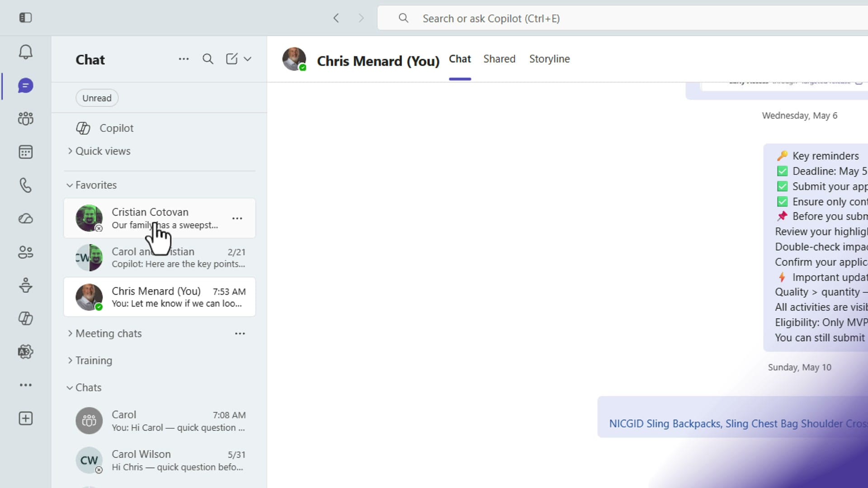Open Cristian Cotovan conversation
Image resolution: width=868 pixels, height=488 pixels.
(160, 218)
